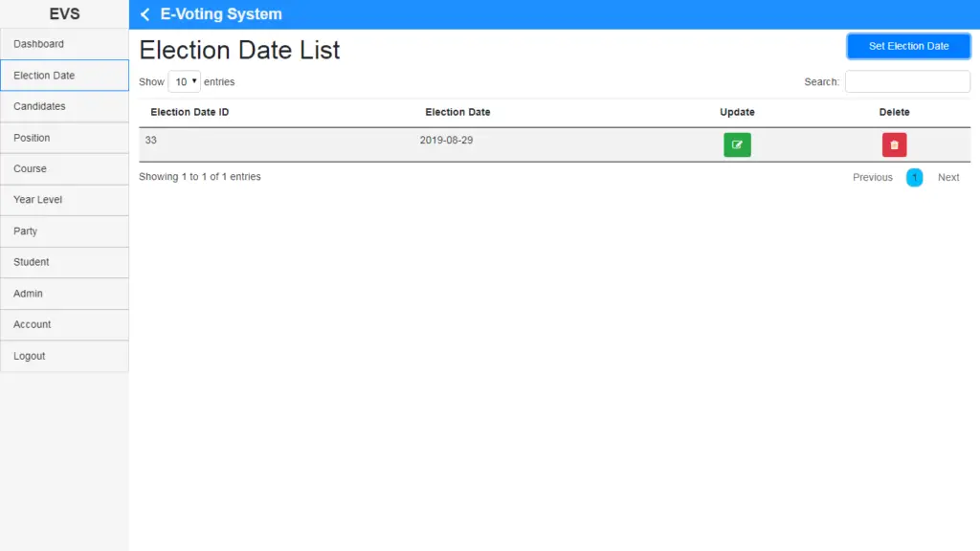Click the Set Election Date button

[x=907, y=46]
